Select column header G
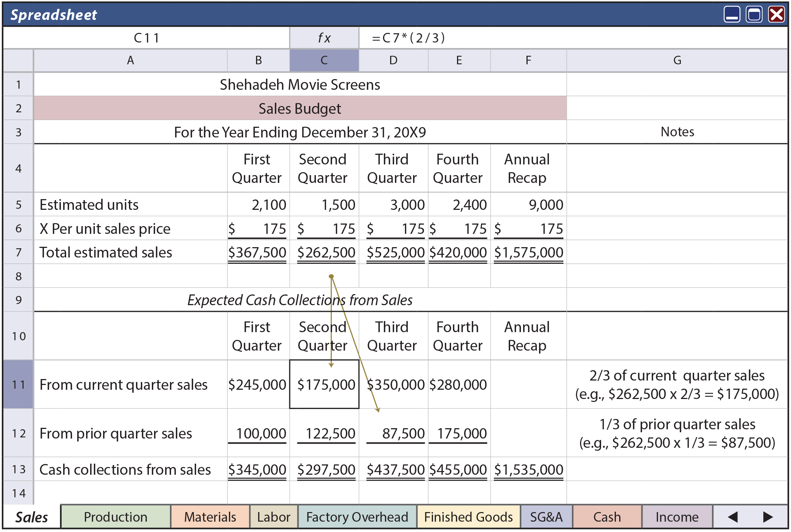791x532 pixels. point(677,60)
